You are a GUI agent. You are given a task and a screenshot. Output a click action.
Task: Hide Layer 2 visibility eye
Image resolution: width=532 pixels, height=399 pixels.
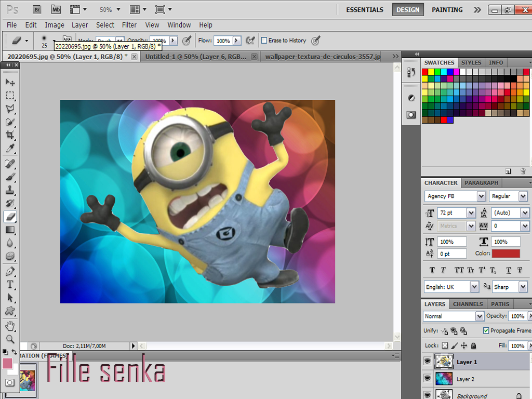click(x=428, y=378)
